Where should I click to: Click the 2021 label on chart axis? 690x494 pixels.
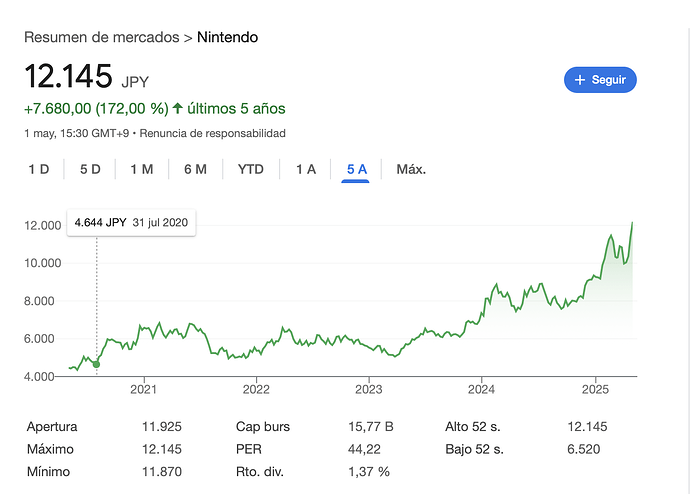click(x=143, y=389)
